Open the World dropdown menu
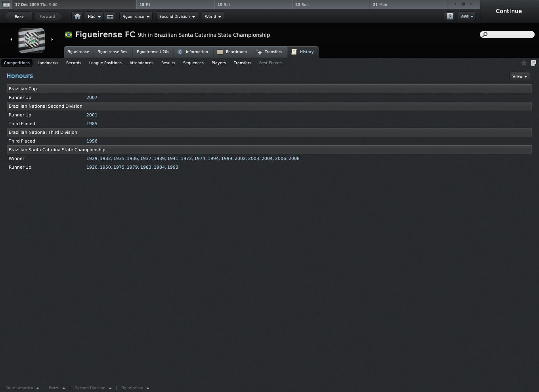Viewport: 539px width, 392px height. [x=213, y=16]
